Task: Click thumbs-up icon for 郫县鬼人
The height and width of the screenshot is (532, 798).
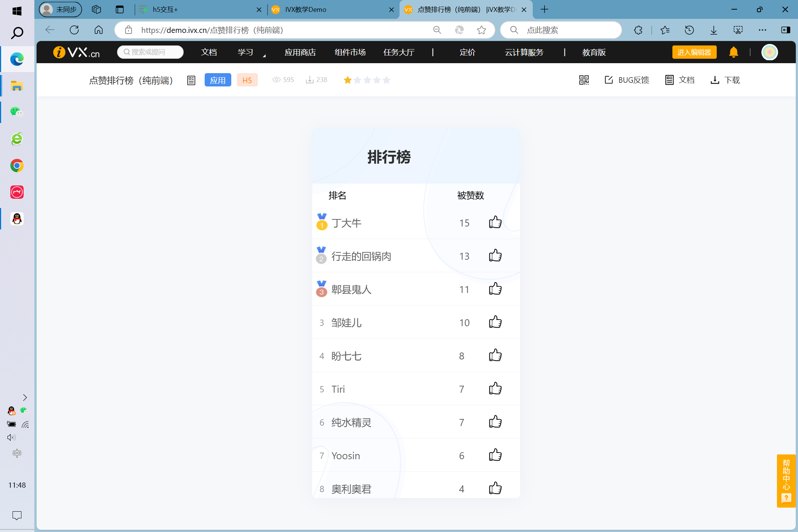Action: (495, 289)
